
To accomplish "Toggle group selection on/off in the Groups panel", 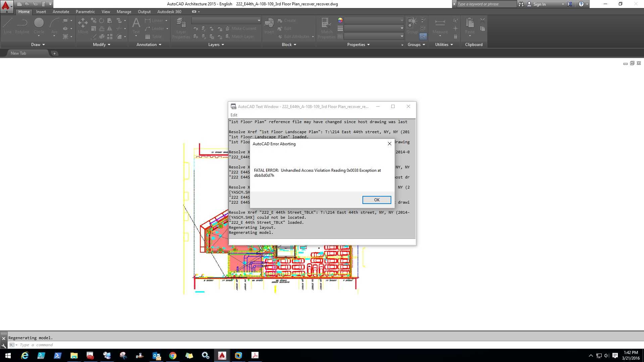I will [x=423, y=37].
